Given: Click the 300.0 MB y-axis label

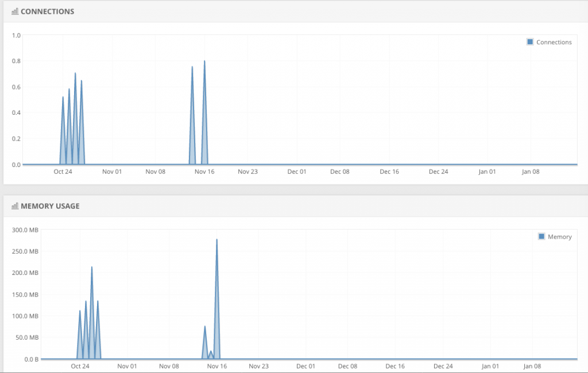Looking at the screenshot, I should tap(25, 230).
